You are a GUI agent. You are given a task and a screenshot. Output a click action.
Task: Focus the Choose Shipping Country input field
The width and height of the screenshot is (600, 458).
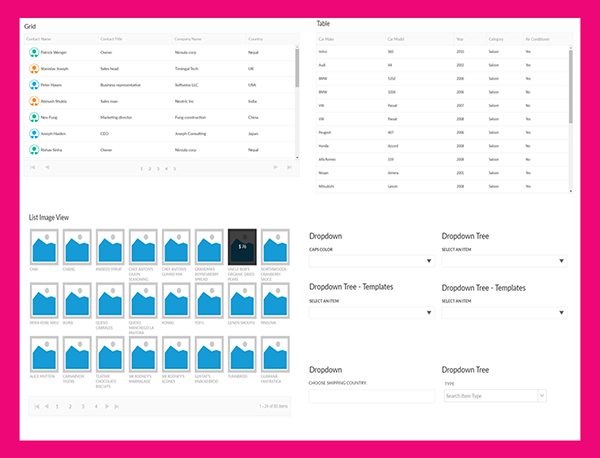371,396
